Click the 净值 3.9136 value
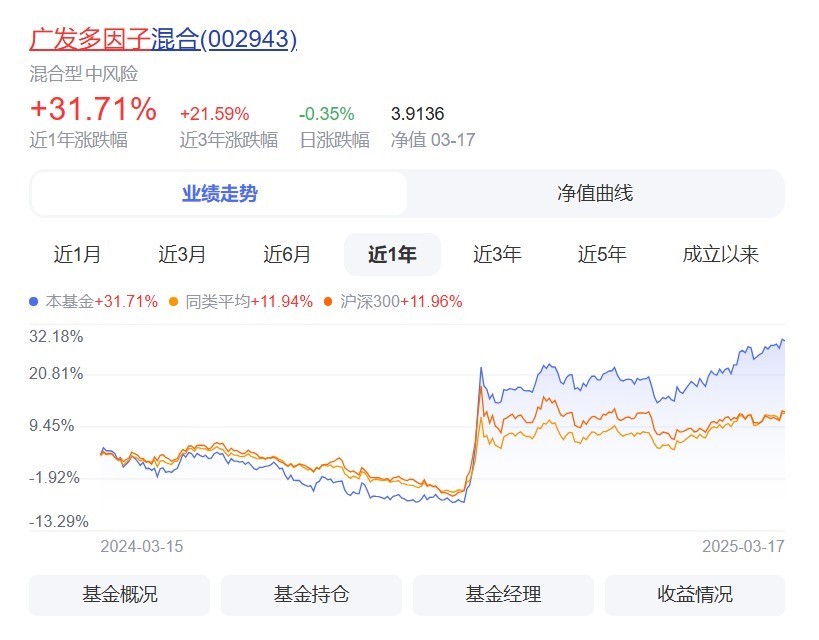819x640 pixels. pos(417,114)
